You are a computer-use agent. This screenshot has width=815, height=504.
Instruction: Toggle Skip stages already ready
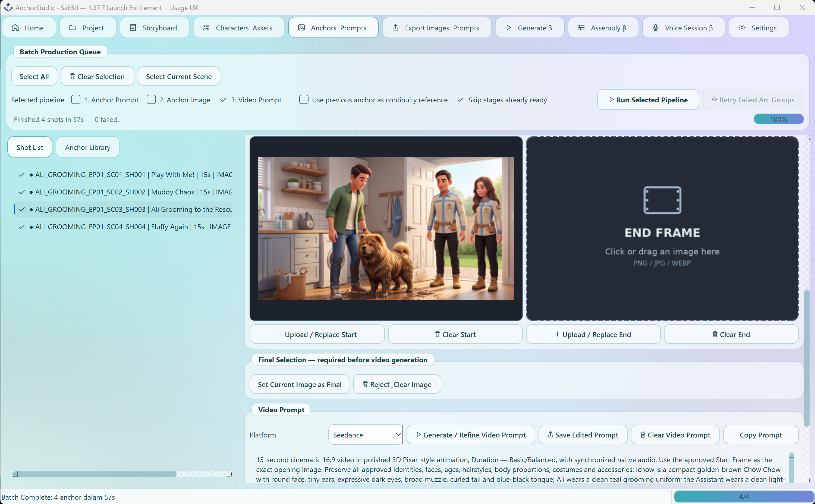click(x=460, y=100)
